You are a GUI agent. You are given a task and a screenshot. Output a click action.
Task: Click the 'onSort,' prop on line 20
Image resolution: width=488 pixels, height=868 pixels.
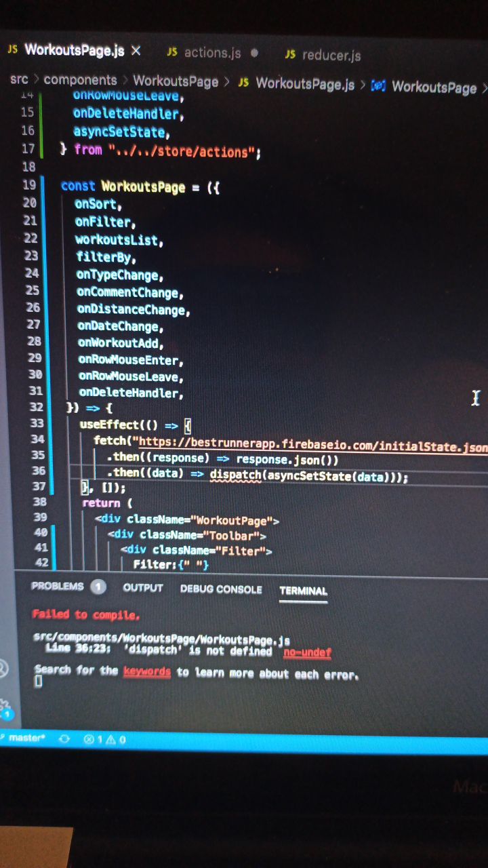coord(98,203)
